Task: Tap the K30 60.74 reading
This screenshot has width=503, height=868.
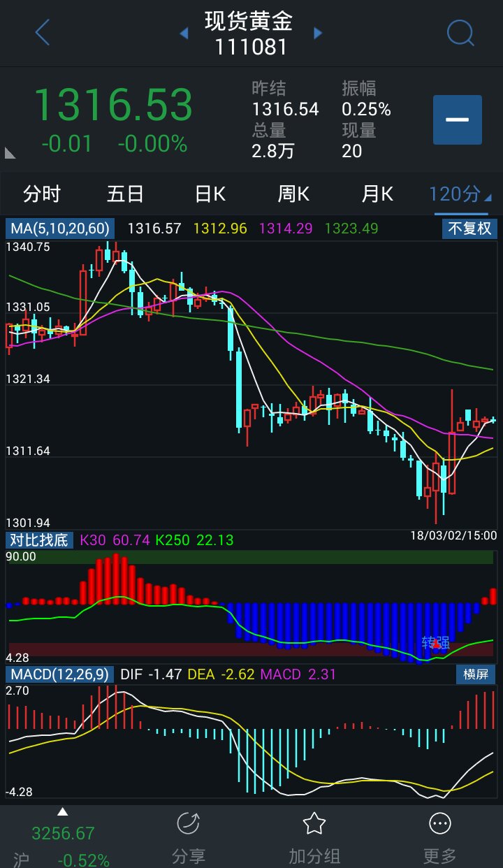Action: tap(115, 540)
